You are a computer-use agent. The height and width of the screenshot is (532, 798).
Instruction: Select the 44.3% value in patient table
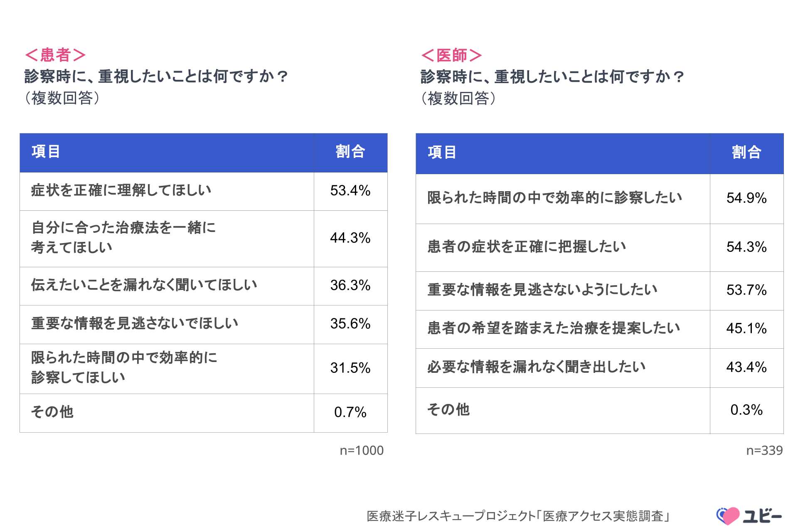(x=350, y=238)
